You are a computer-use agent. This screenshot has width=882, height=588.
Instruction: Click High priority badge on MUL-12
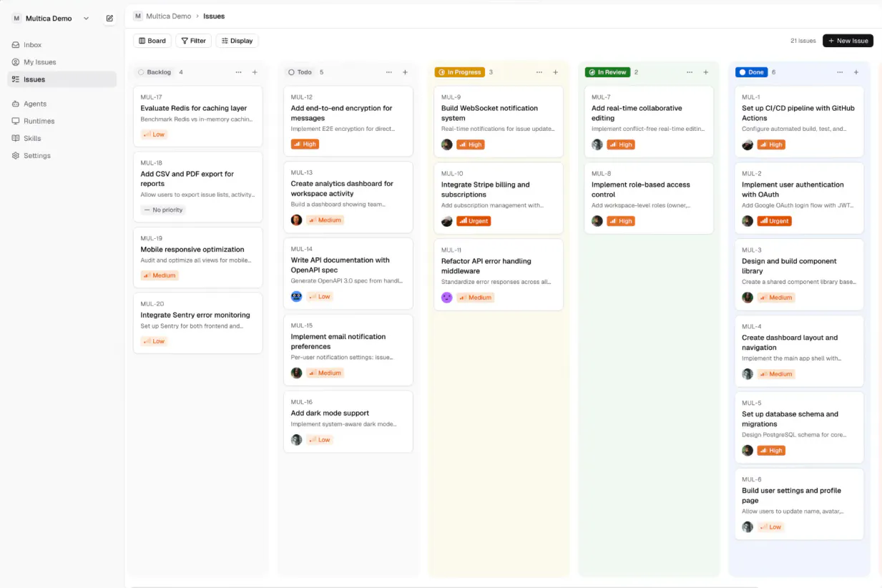pyautogui.click(x=305, y=144)
